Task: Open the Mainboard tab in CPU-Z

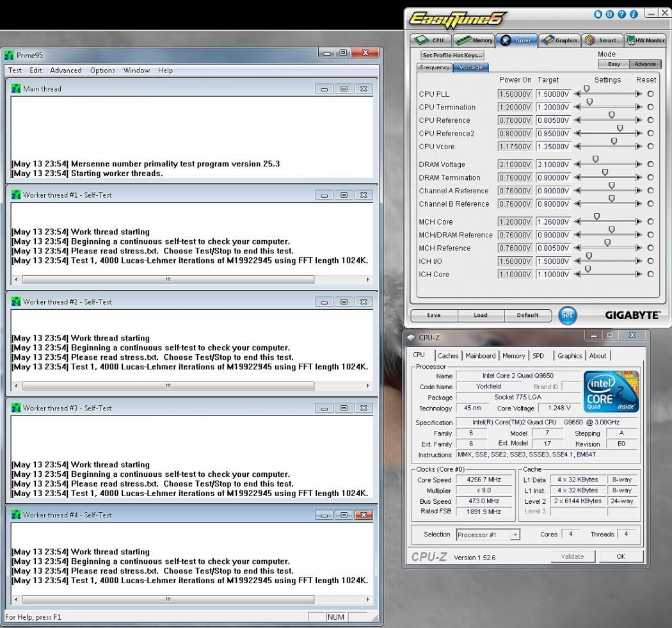Action: coord(481,356)
